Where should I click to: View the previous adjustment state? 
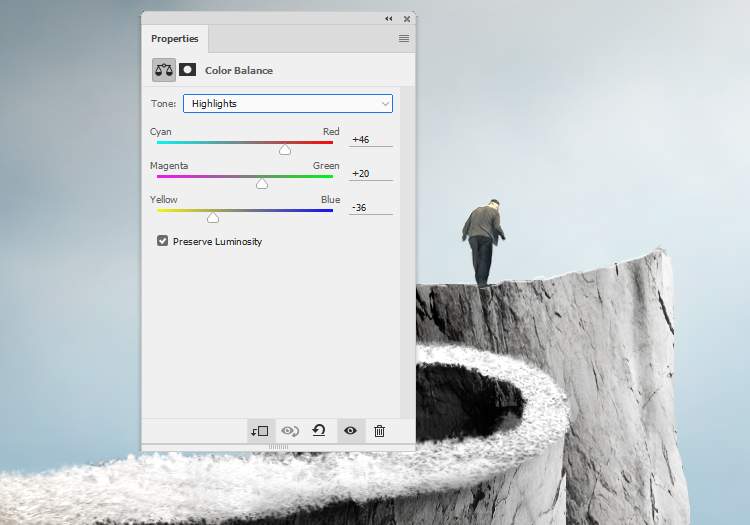coord(290,431)
